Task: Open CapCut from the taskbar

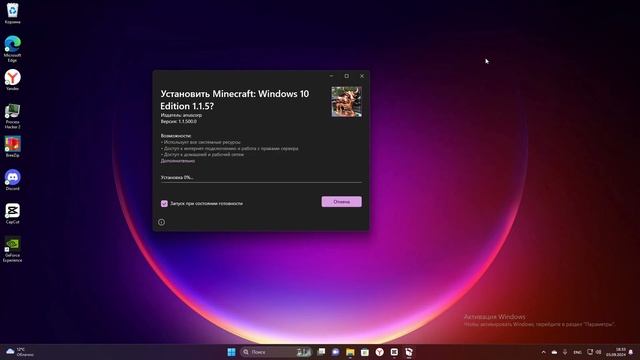Action: [394, 352]
